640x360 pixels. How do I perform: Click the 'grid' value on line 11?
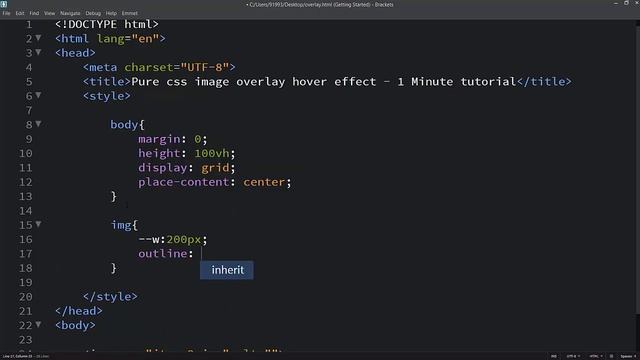coord(215,168)
